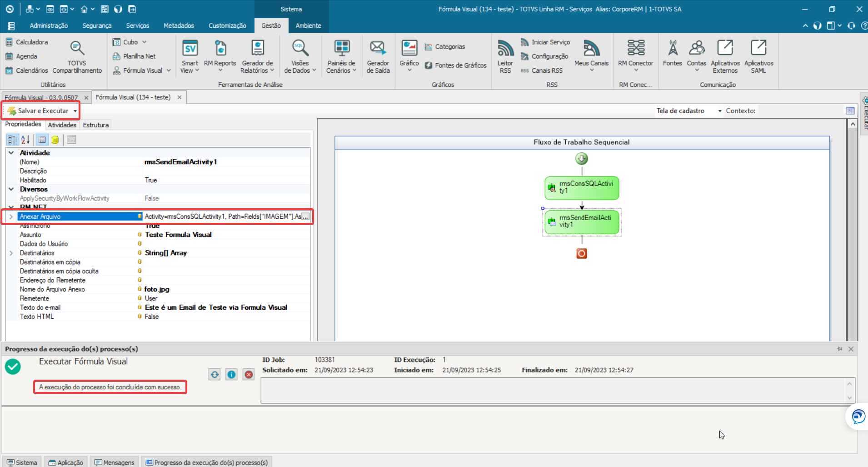Open Gráfico tool
This screenshot has width=868, height=467.
pos(409,56)
